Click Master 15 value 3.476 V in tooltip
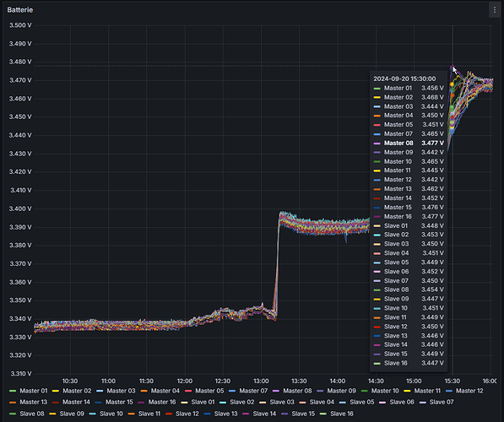504x422 pixels. 432,208
